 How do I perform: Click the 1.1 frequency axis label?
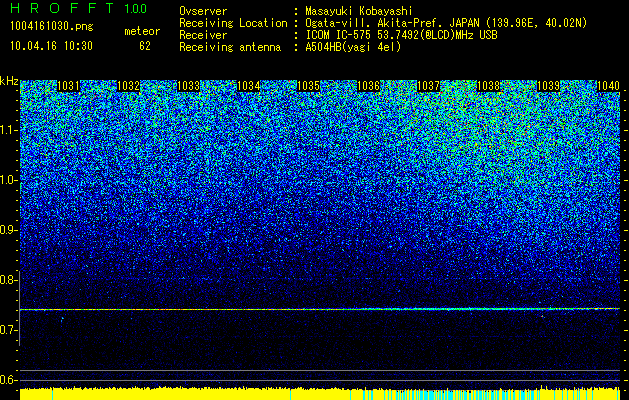(x=8, y=130)
